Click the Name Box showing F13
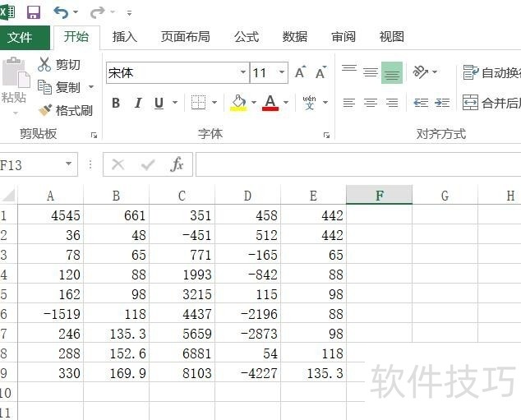The height and width of the screenshot is (420, 521). 30,164
